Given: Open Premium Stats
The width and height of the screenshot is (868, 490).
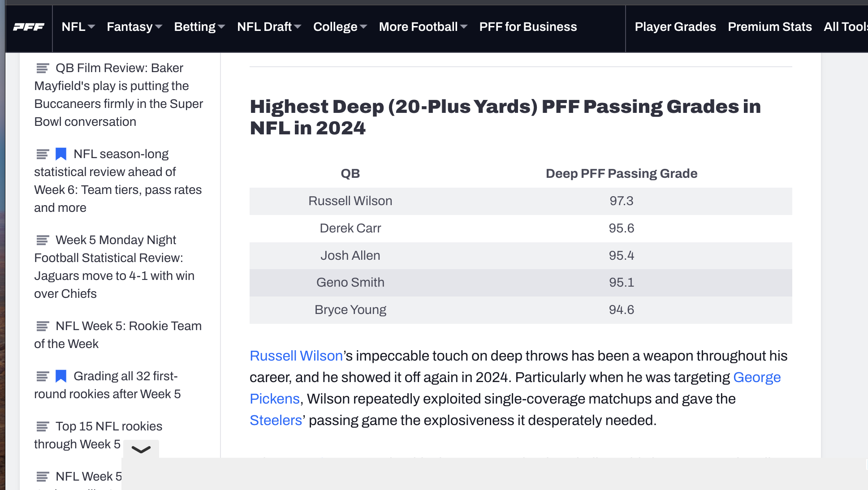Looking at the screenshot, I should click(x=770, y=27).
